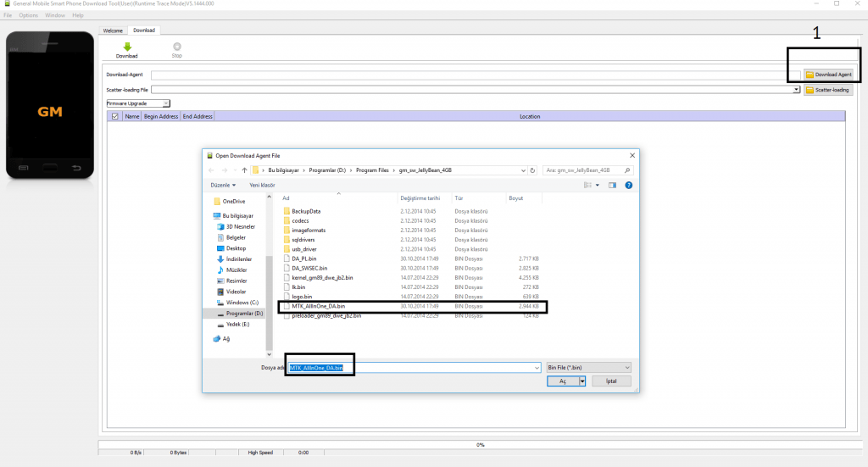The height and width of the screenshot is (467, 868).
Task: Open the Options menu
Action: pyautogui.click(x=28, y=15)
